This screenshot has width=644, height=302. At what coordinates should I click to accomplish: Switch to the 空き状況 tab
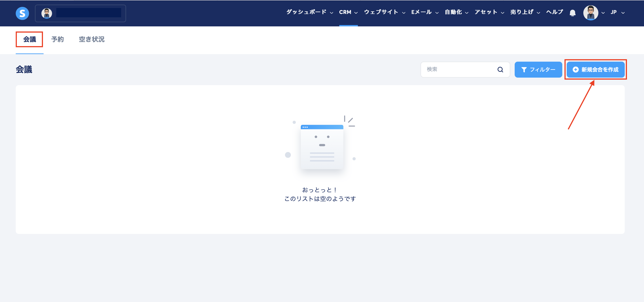tap(91, 39)
